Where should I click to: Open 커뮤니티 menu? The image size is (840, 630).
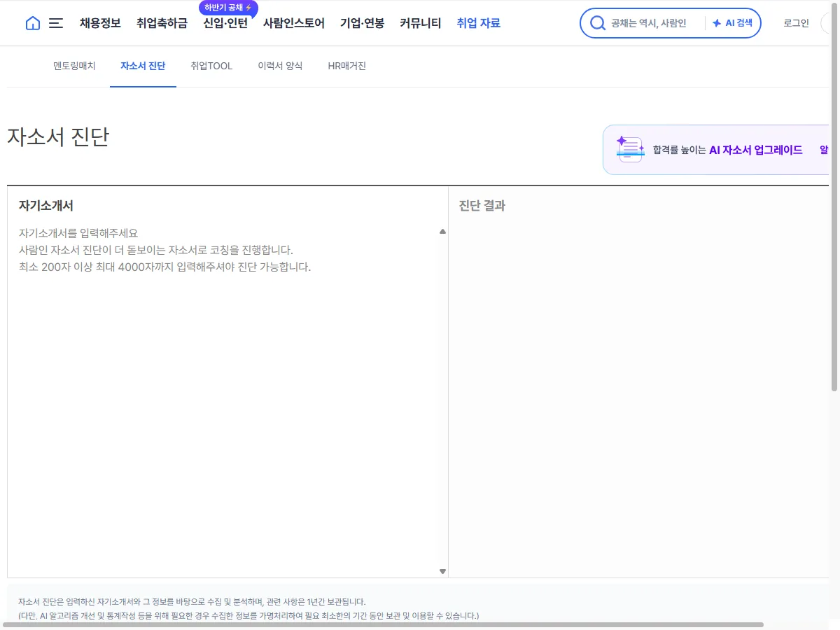420,23
